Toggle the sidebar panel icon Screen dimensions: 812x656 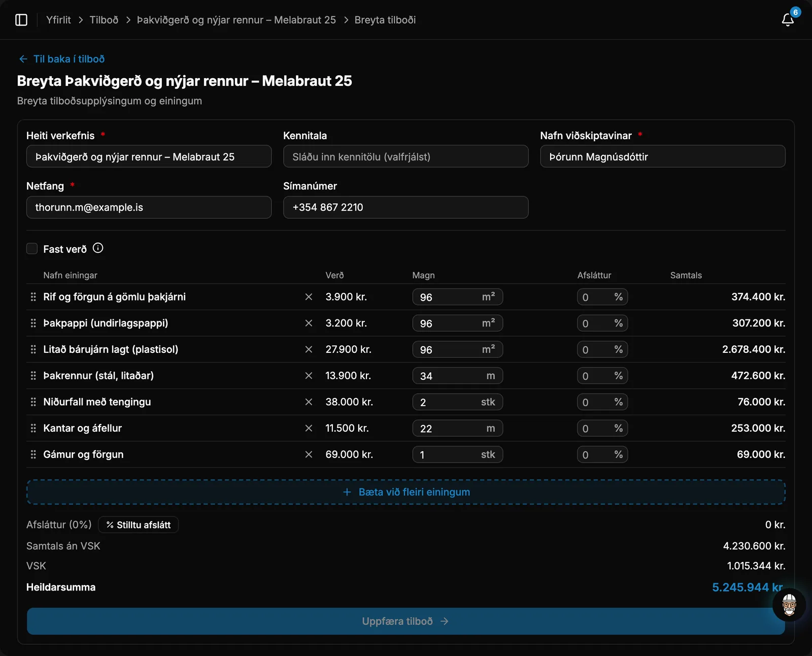[x=21, y=20]
